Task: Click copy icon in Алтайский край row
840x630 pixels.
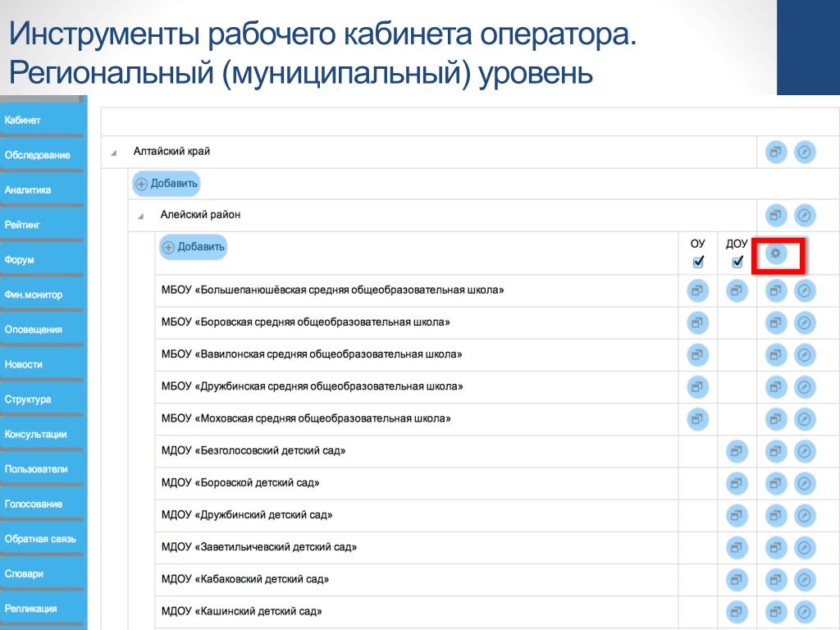Action: (x=775, y=152)
